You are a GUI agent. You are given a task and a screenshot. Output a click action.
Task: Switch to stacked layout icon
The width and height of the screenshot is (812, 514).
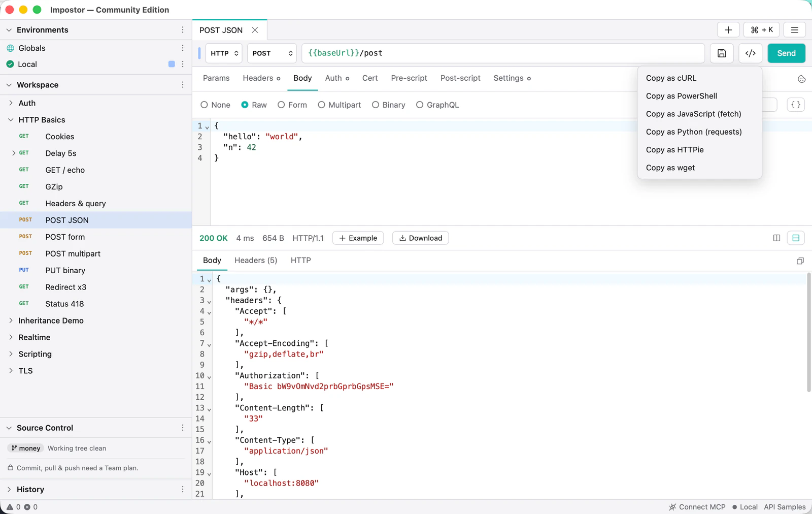tap(796, 238)
